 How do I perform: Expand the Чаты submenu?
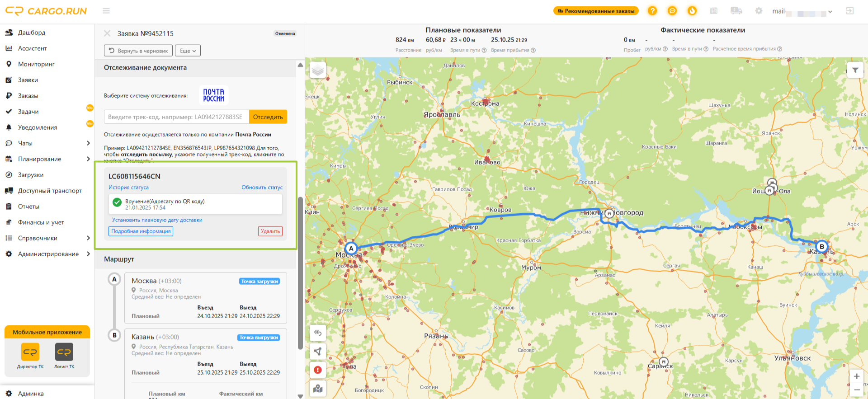[x=88, y=143]
